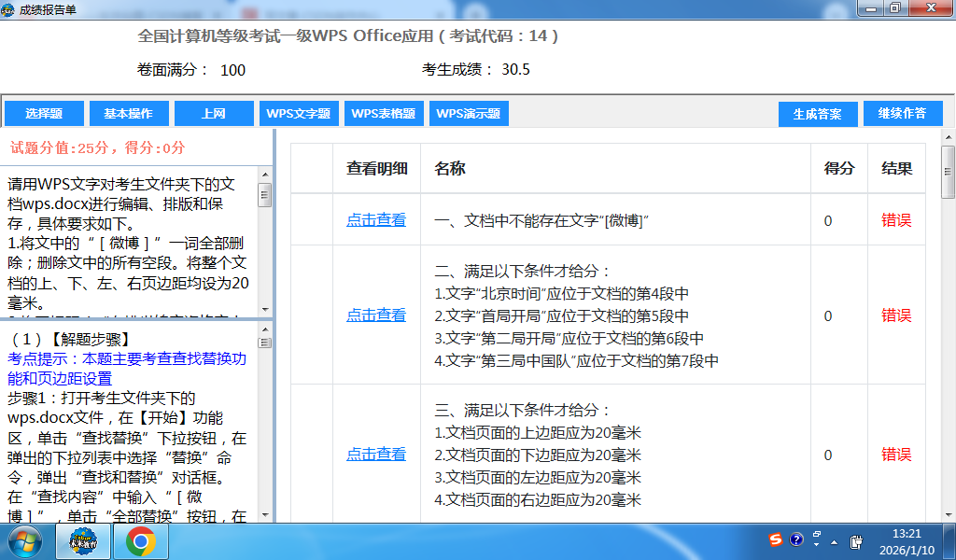Click the line 2.文档页面的下边距应为20毫米
The height and width of the screenshot is (560, 956).
click(538, 455)
